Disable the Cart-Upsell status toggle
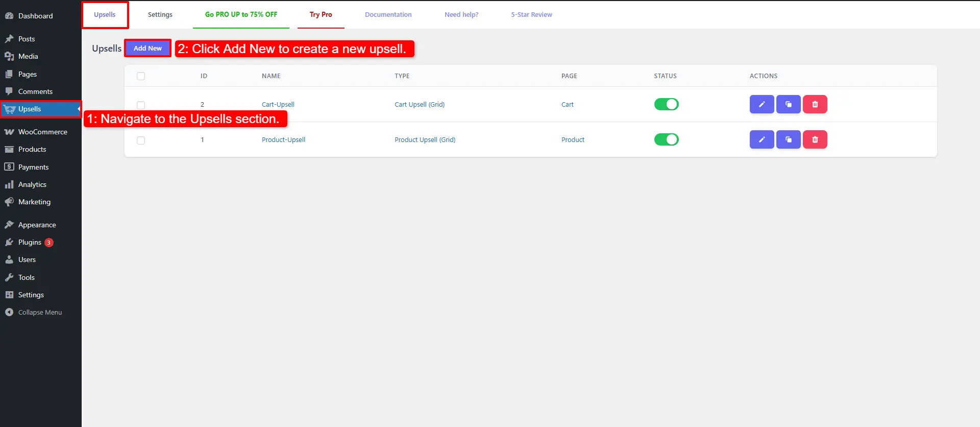 point(666,104)
